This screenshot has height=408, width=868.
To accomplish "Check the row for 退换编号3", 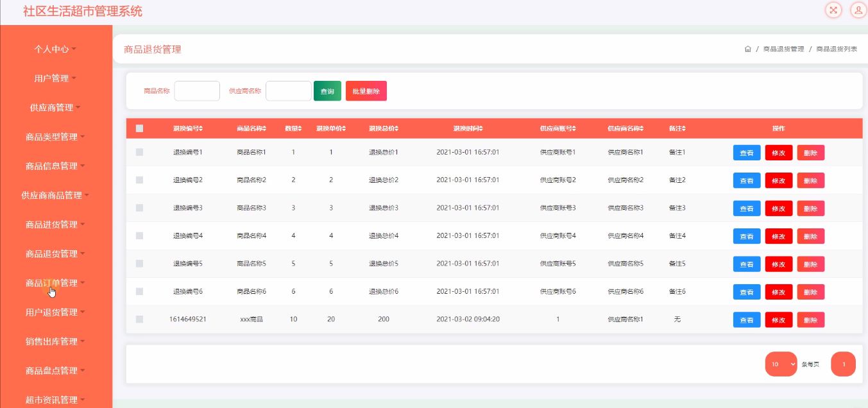I will [x=139, y=208].
